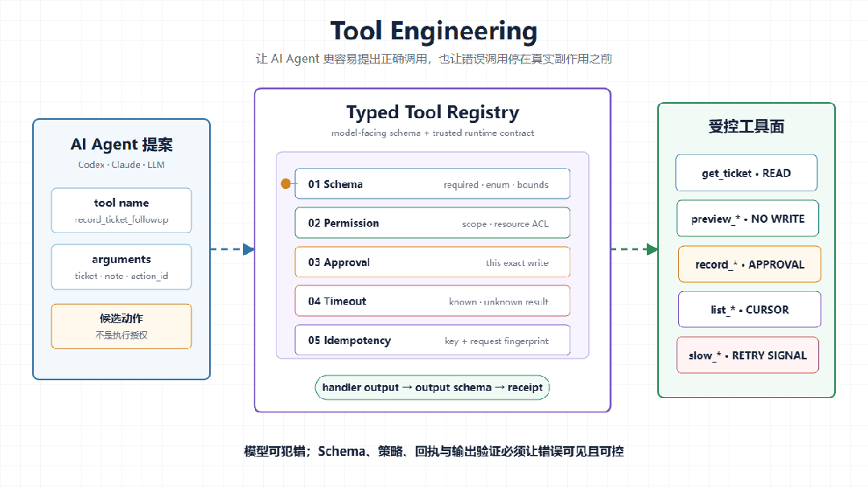The image size is (868, 488).
Task: Select the slow_* RETRY SIGNAL box
Action: 747,355
